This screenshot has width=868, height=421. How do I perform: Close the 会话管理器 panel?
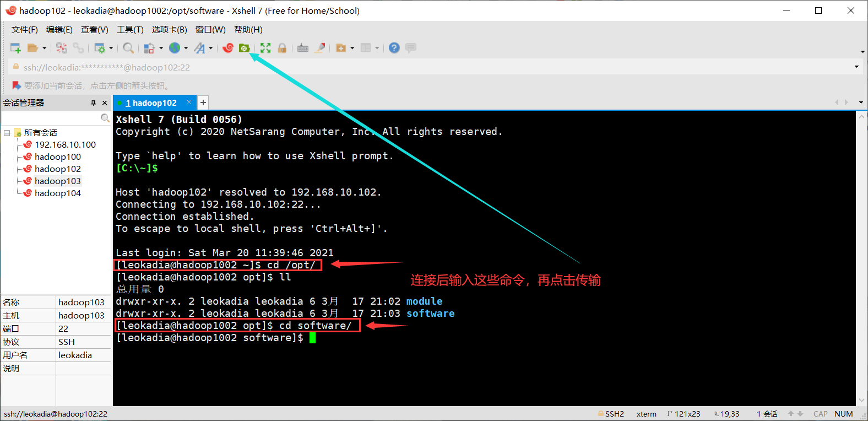tap(105, 103)
